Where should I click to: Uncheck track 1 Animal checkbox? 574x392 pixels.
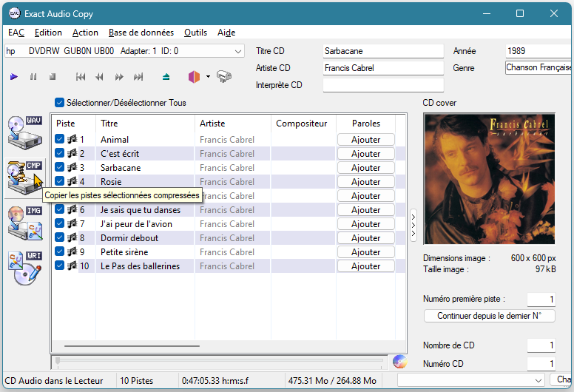pyautogui.click(x=60, y=139)
